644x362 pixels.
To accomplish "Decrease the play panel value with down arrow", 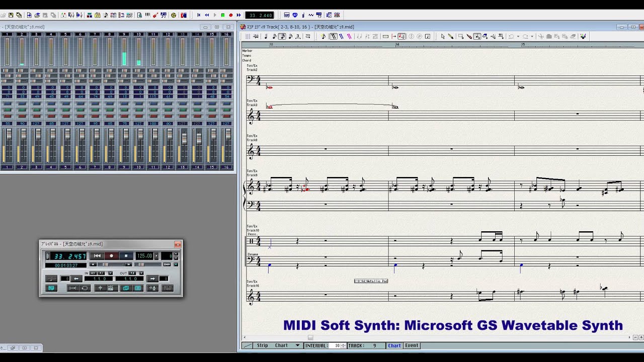I will (x=176, y=258).
